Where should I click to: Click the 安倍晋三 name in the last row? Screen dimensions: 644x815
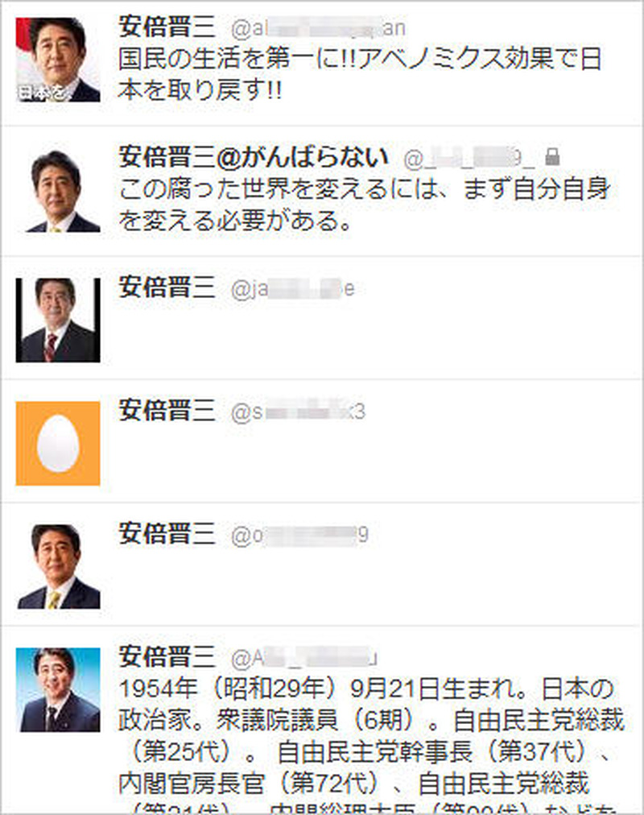167,656
